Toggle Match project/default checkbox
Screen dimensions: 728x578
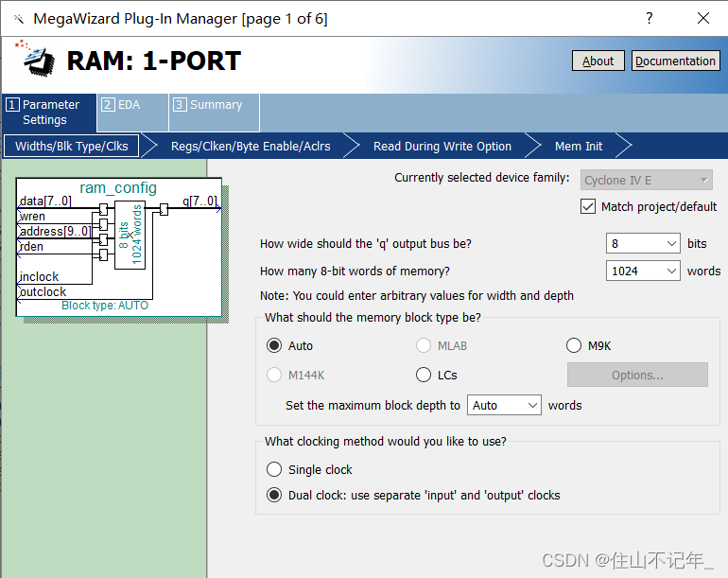[x=588, y=206]
